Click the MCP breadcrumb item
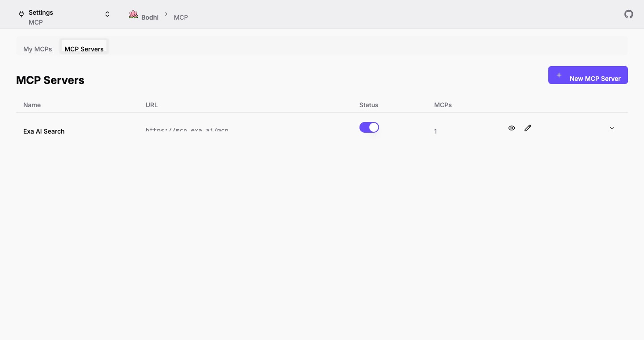 181,17
